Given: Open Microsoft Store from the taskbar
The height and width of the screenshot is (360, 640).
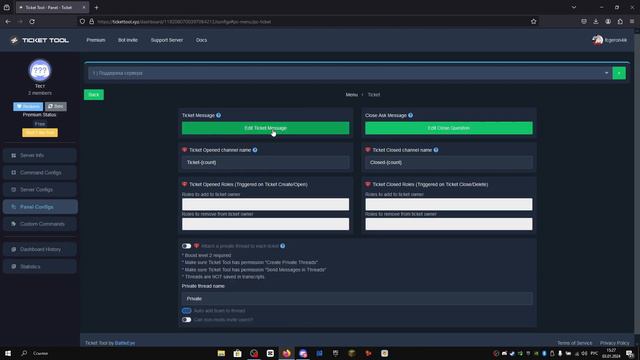Looking at the screenshot, I should 238,353.
